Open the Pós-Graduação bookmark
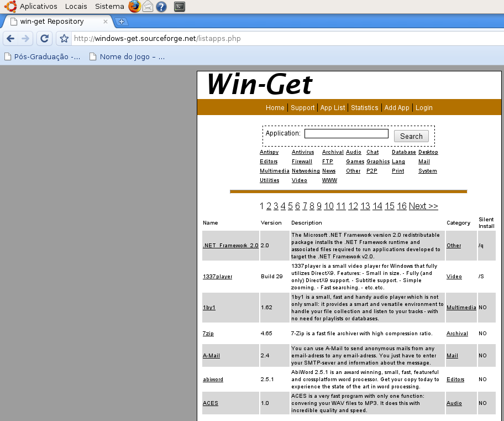Viewport: 504px width, 421px height. click(x=43, y=56)
